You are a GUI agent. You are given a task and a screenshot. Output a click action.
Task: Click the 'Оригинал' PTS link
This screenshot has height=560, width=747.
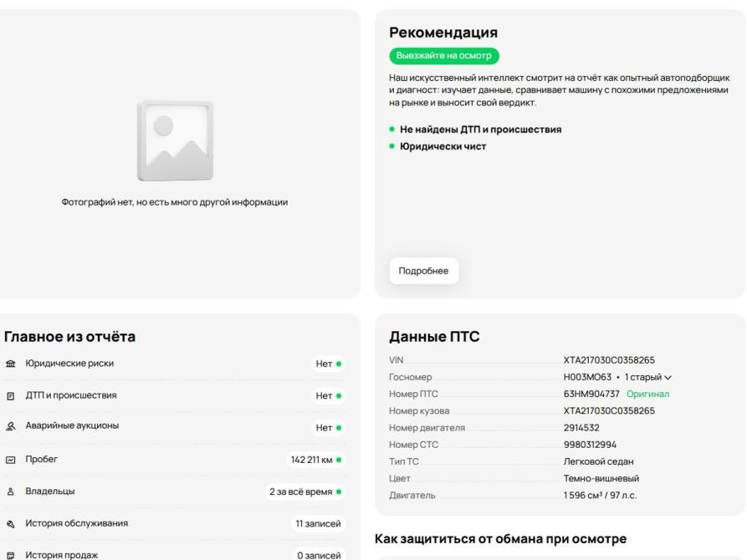[647, 394]
